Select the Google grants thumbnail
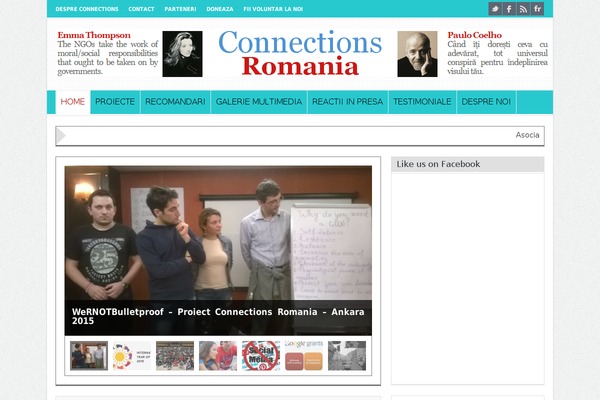600x400 pixels. pyautogui.click(x=304, y=356)
